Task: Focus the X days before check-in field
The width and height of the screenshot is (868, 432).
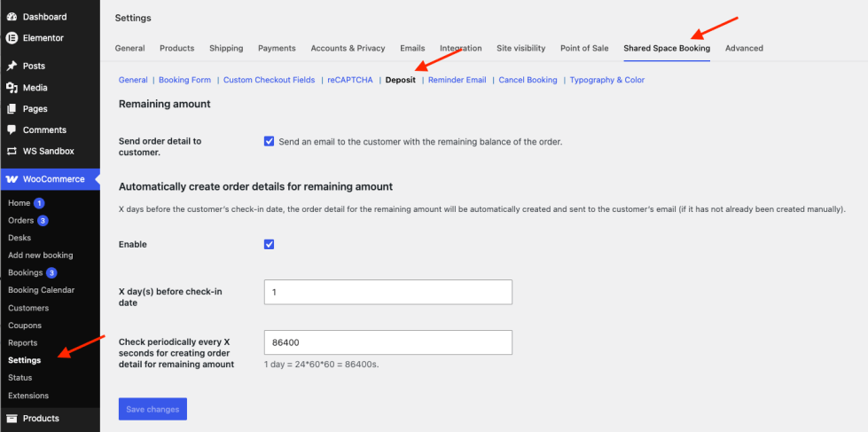Action: (x=388, y=292)
